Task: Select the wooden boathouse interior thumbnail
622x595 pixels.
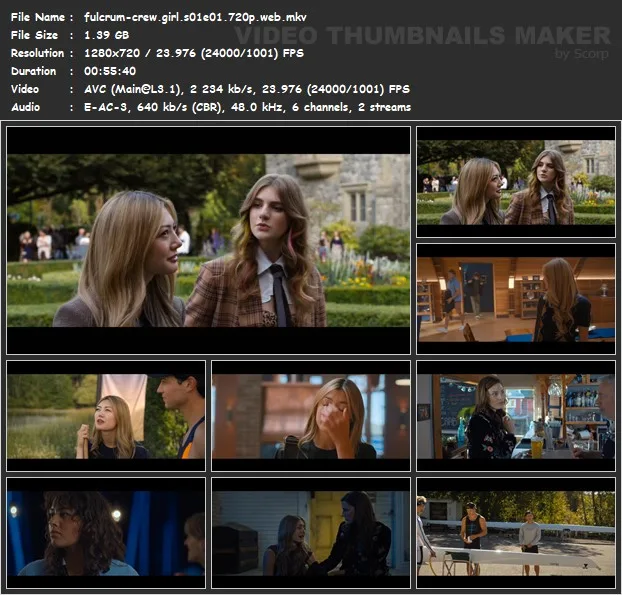Action: (x=516, y=299)
